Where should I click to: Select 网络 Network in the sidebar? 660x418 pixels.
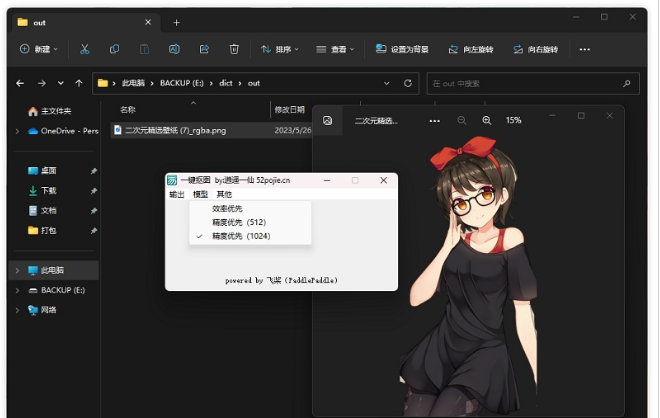[42, 310]
